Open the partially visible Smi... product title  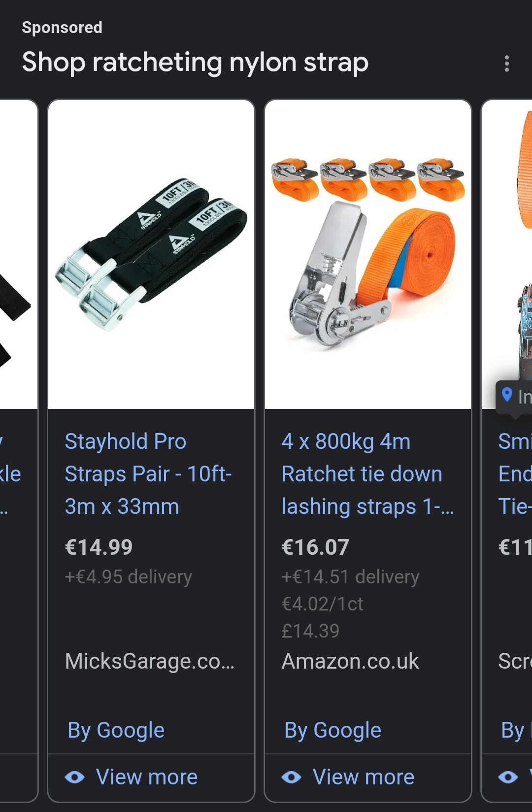tap(515, 474)
